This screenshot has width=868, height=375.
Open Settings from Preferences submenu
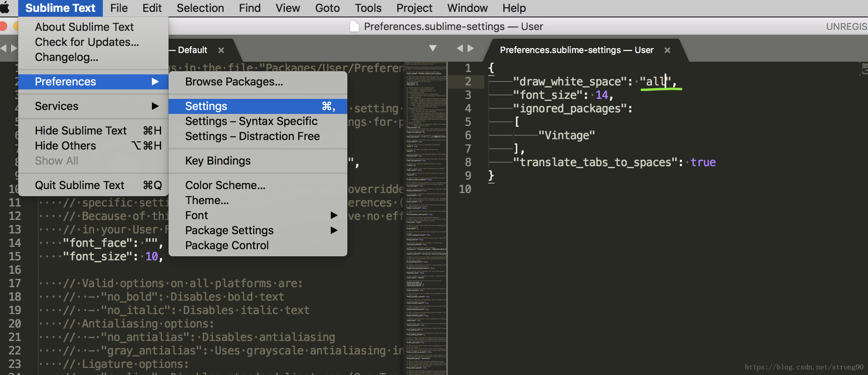point(258,106)
